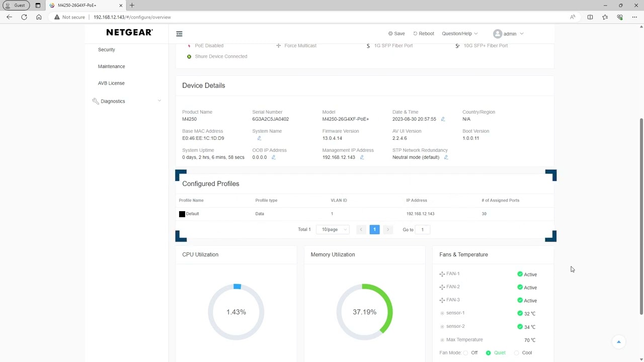644x362 pixels.
Task: Edit Management IP Address pencil icon
Action: point(361,157)
